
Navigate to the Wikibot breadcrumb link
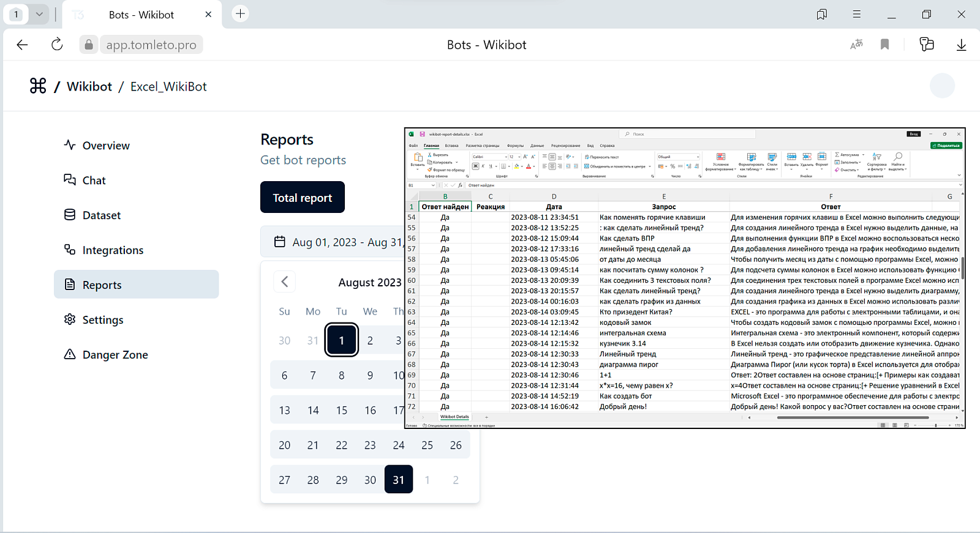click(x=89, y=87)
